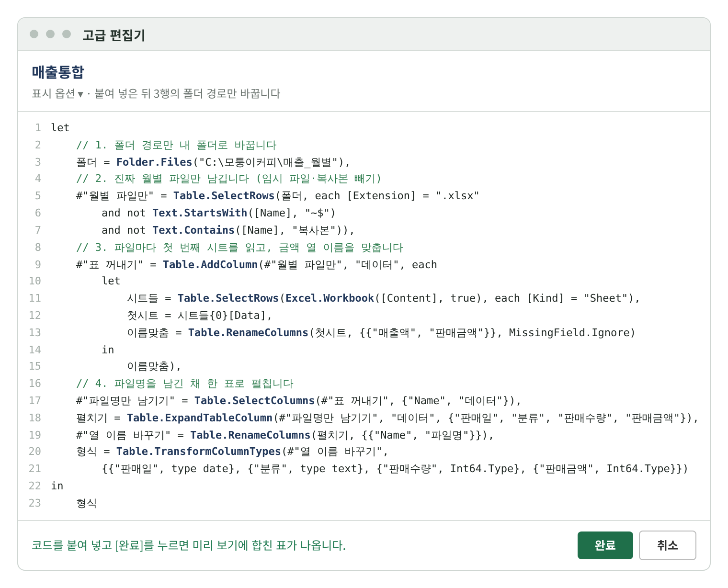This screenshot has width=728, height=588.
Task: Click the folder path "C:\모통이커피\매출_월별" string
Action: [268, 162]
